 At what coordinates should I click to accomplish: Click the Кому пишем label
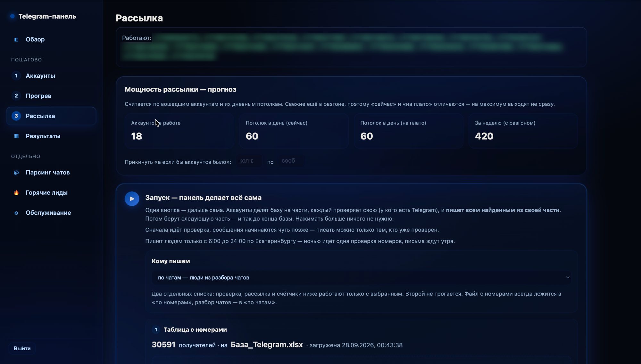[x=171, y=261]
